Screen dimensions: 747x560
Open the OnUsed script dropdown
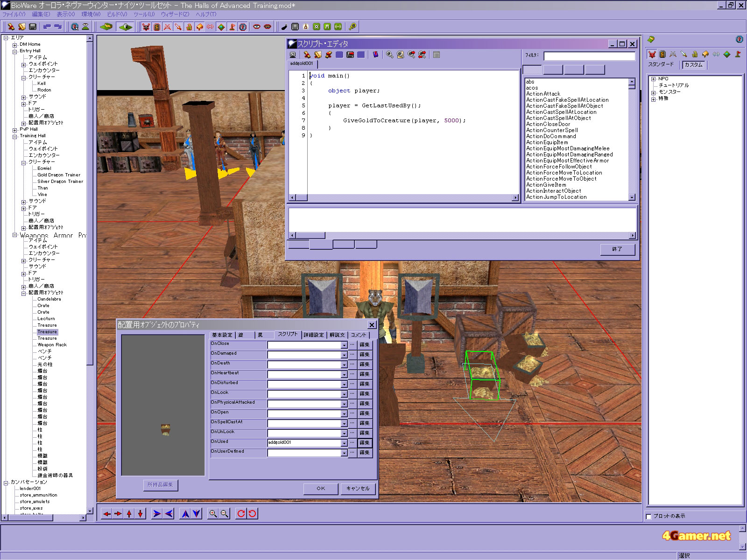coord(344,443)
